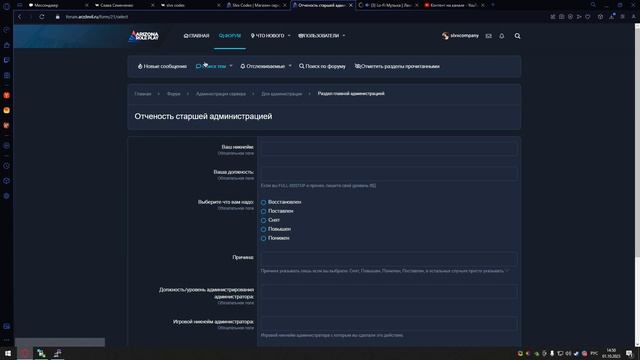This screenshot has height=360, width=640.
Task: Open the 'Главная' navigation item
Action: point(196,36)
